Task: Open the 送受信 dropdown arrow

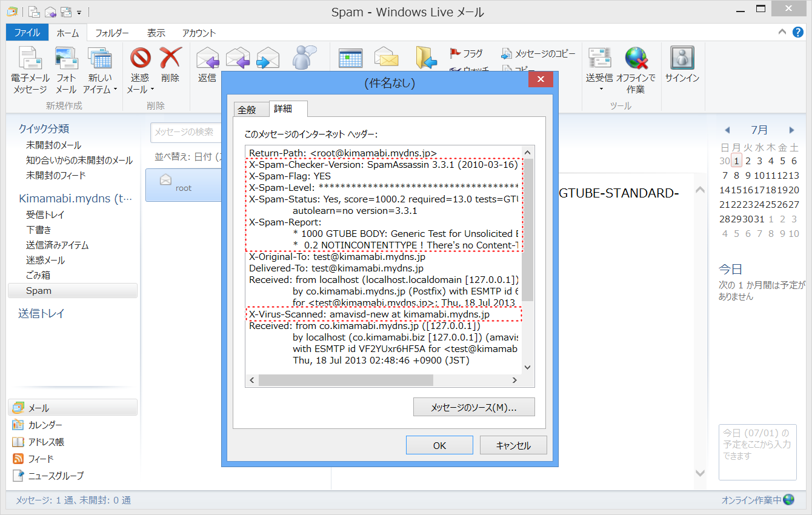Action: point(601,89)
